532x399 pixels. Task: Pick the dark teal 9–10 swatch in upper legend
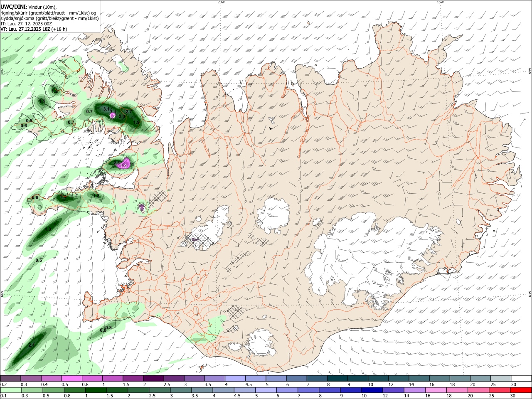coord(357,378)
